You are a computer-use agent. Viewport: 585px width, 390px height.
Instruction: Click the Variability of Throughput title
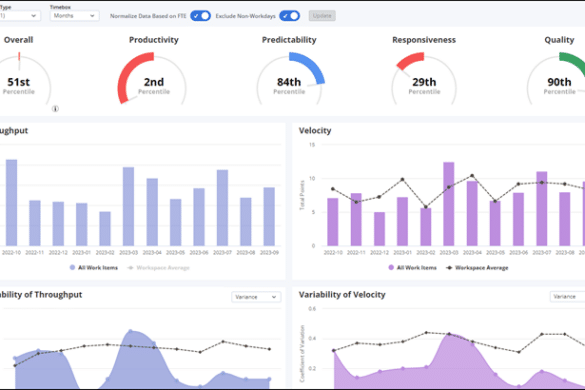pyautogui.click(x=41, y=295)
